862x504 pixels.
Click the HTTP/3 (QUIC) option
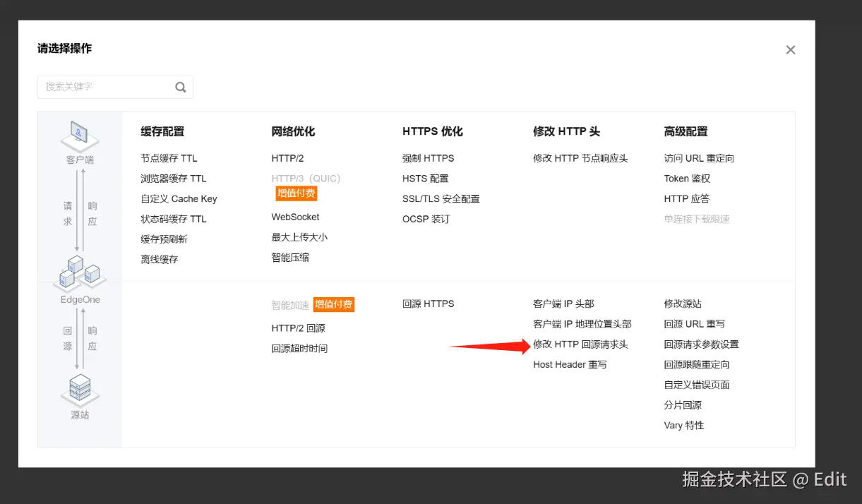pyautogui.click(x=306, y=179)
